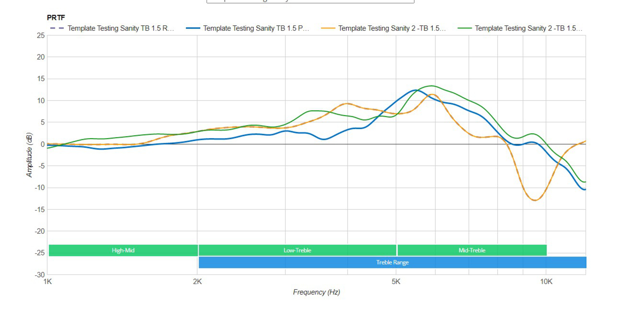This screenshot has width=644, height=320.
Task: Click the blue line swatch in legend
Action: 193,28
